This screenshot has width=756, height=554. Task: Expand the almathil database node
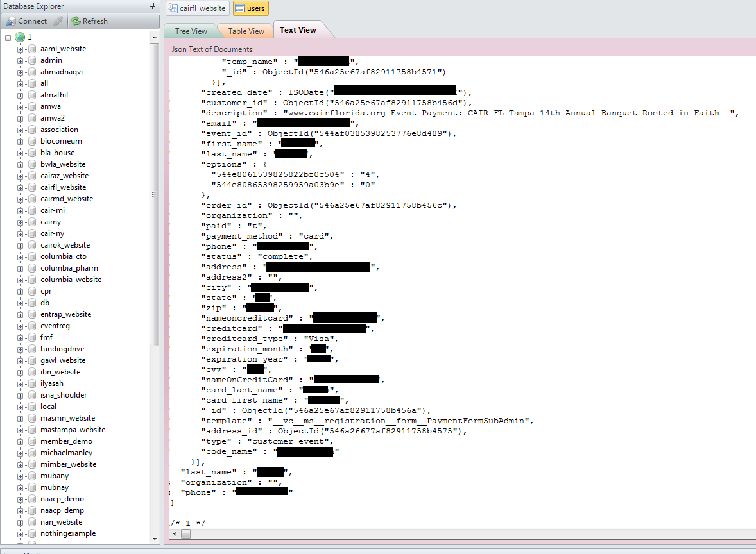coord(21,96)
